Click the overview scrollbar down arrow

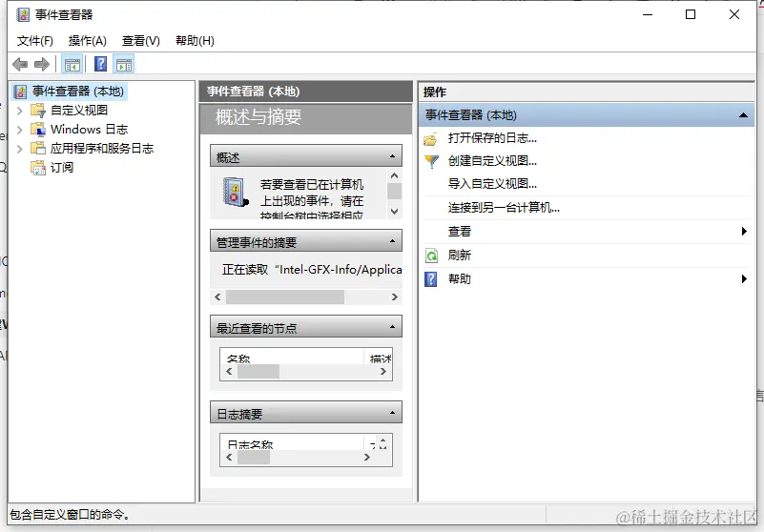pyautogui.click(x=394, y=212)
